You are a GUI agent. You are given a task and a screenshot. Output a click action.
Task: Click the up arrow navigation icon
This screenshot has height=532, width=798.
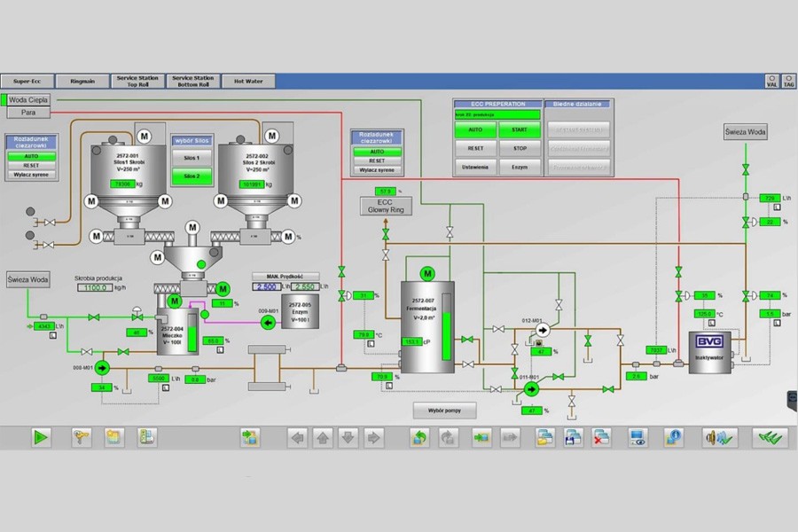[323, 437]
